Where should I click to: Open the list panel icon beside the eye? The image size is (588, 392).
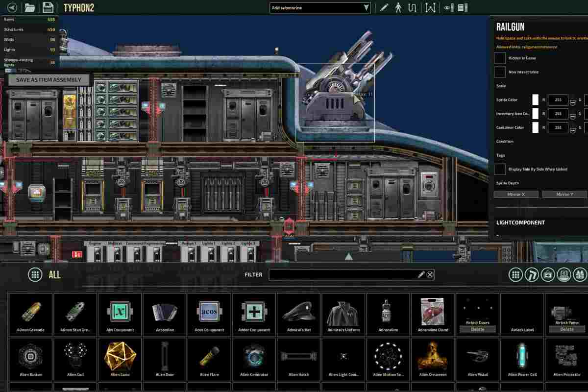tap(462, 7)
